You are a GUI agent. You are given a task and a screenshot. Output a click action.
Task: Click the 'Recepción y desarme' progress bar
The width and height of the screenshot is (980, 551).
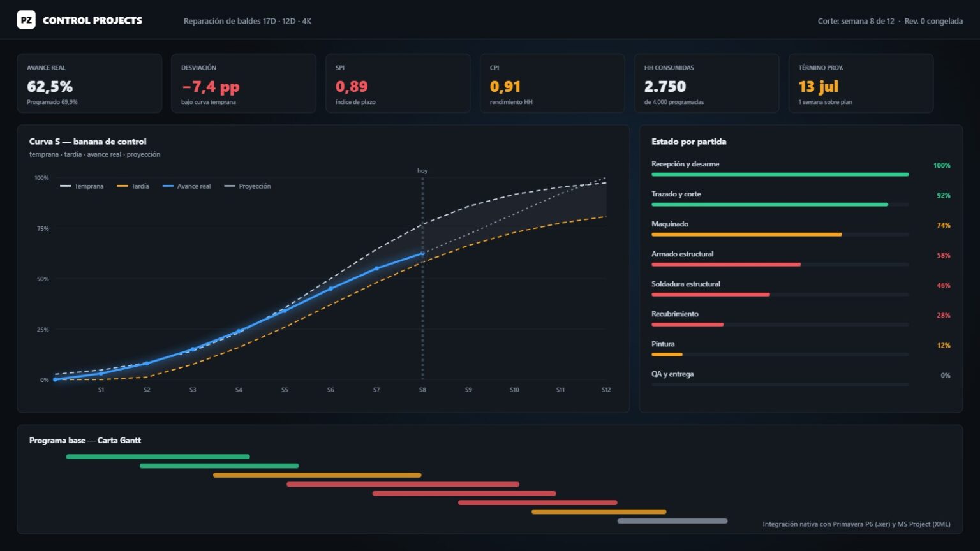[x=780, y=174]
